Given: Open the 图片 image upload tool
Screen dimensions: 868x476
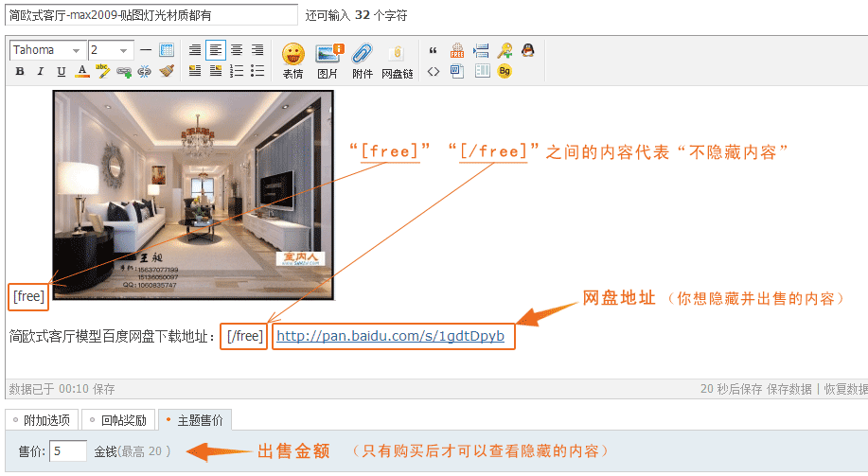Looking at the screenshot, I should pyautogui.click(x=328, y=61).
